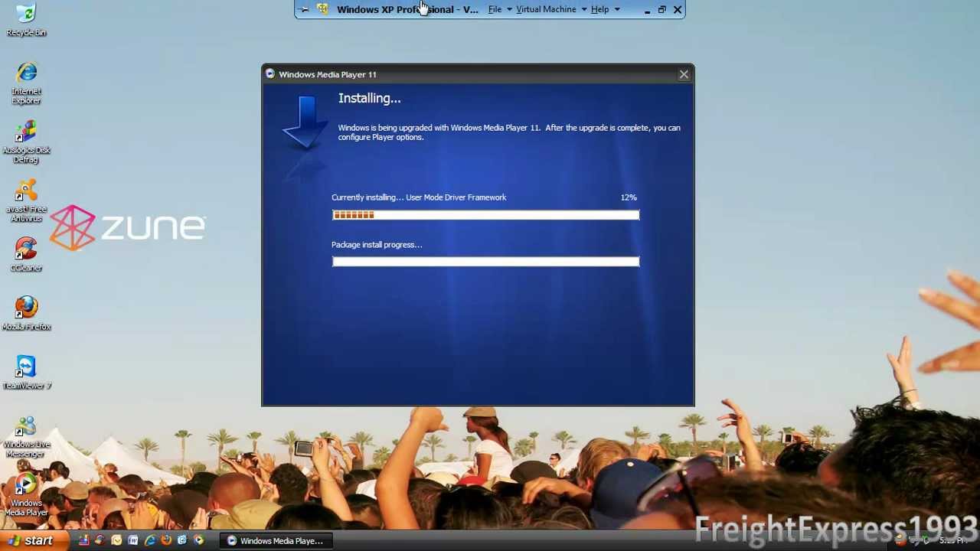
Task: Launch Firefox from Quick Launch bar
Action: [x=166, y=540]
